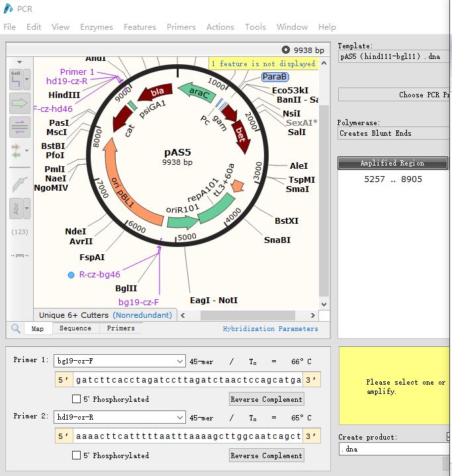Image resolution: width=452 pixels, height=476 pixels.
Task: Toggle the green features arrow icon
Action: [x=20, y=103]
